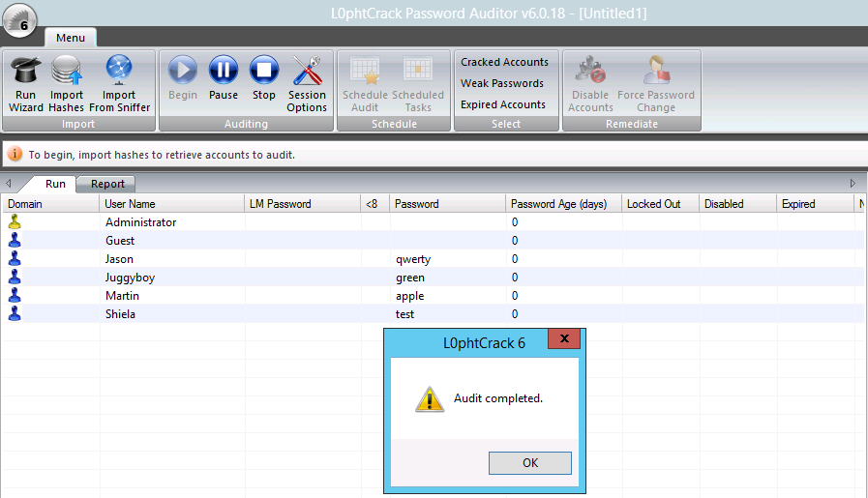Viewport: 868px width, 498px height.
Task: Launch the Run Wizard tool
Action: tap(25, 84)
